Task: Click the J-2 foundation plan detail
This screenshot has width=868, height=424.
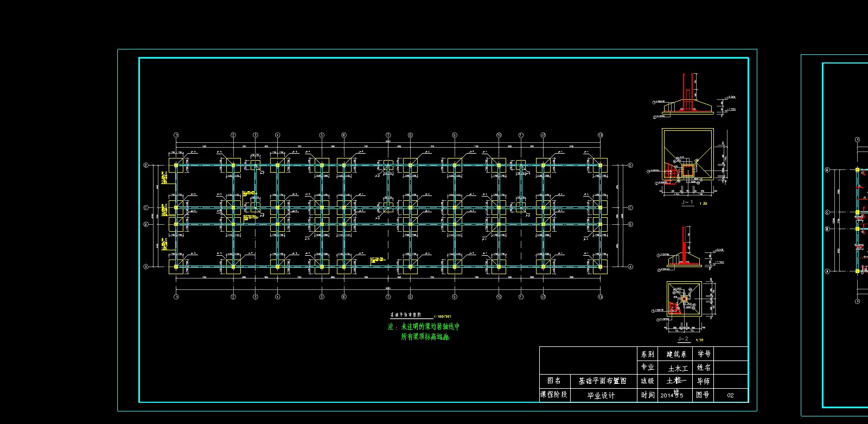Action: pos(684,299)
